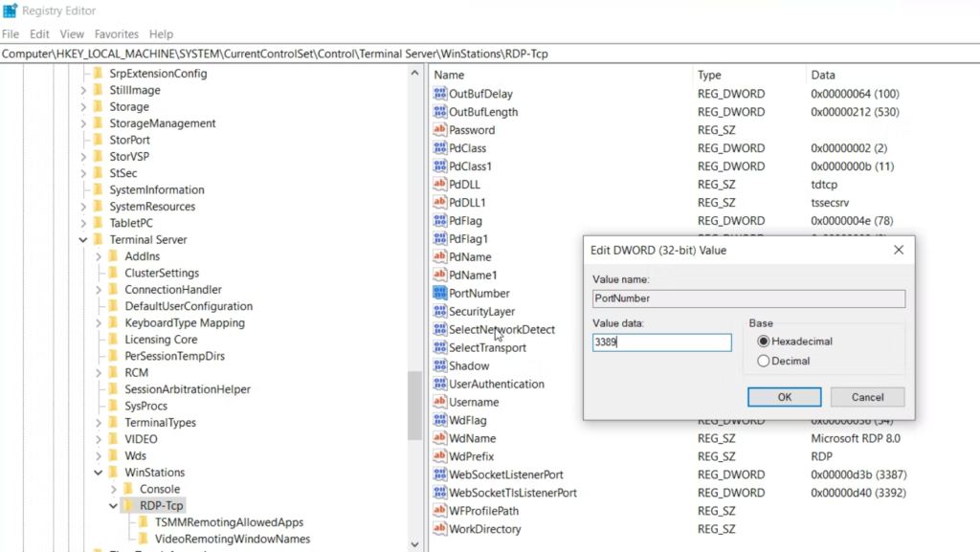
Task: Open the View menu
Action: (x=72, y=33)
